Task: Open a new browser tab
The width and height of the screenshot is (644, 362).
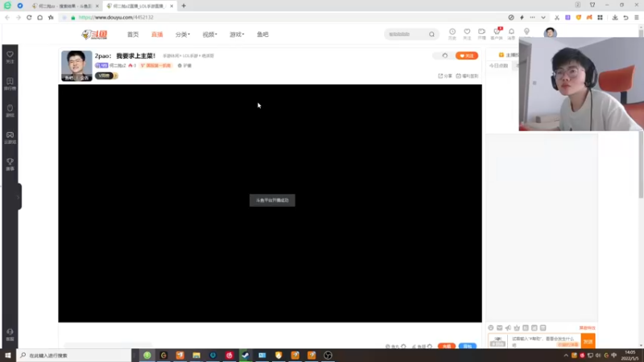Action: pos(184,6)
